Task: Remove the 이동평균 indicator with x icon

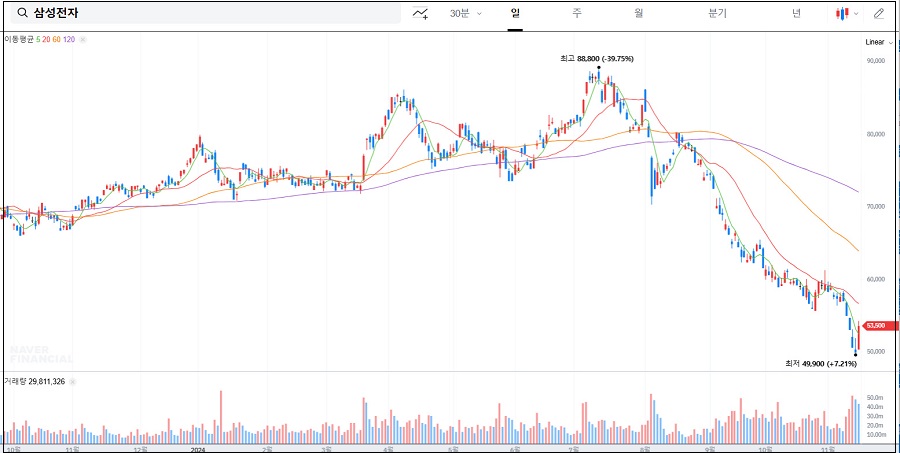Action: point(83,39)
